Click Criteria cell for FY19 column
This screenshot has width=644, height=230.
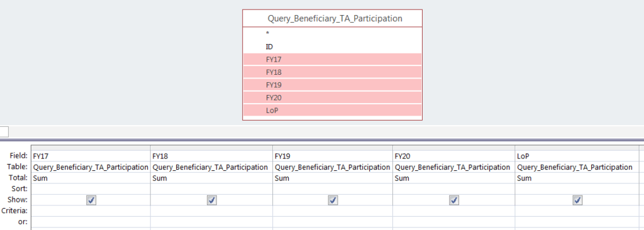coord(333,211)
